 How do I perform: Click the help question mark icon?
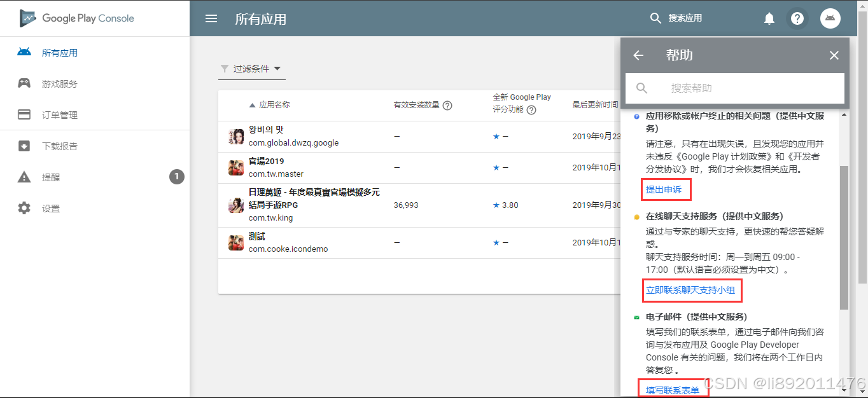[x=797, y=18]
